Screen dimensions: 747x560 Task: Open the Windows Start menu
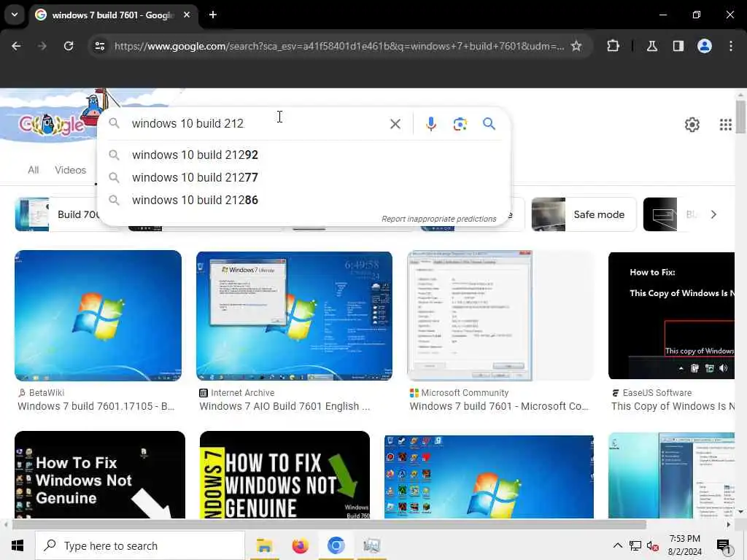[x=18, y=545]
